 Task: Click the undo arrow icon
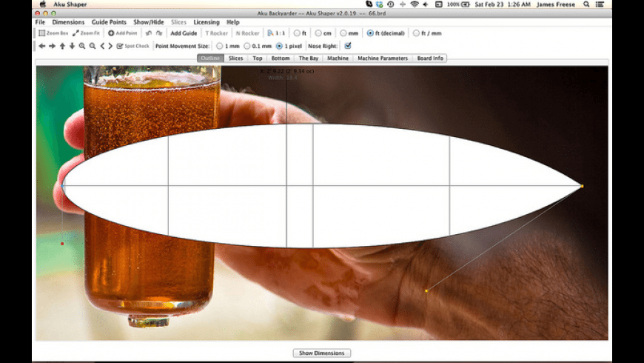point(149,33)
